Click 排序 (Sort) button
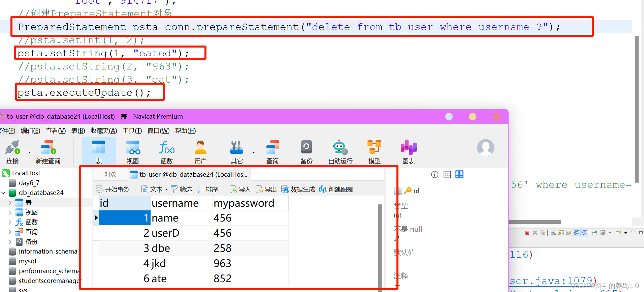 (207, 189)
